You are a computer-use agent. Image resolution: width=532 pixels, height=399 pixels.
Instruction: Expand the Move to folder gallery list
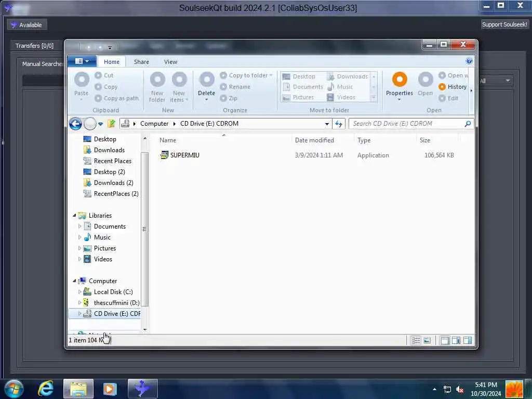pyautogui.click(x=374, y=98)
